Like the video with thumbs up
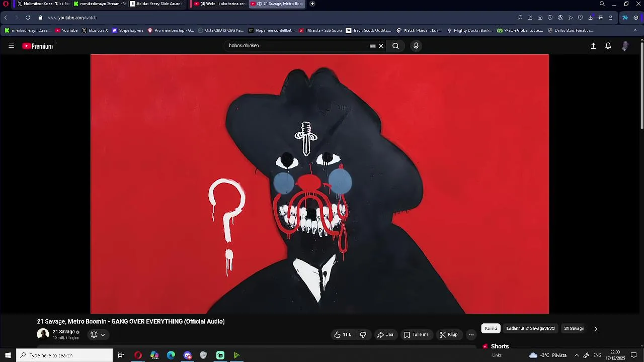 coord(342,335)
